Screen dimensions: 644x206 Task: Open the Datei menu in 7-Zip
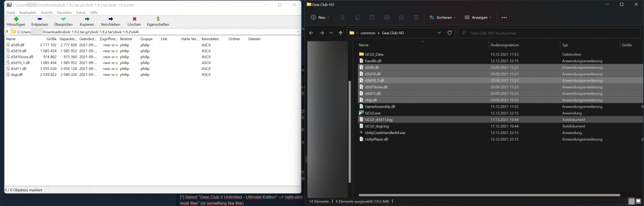point(11,12)
